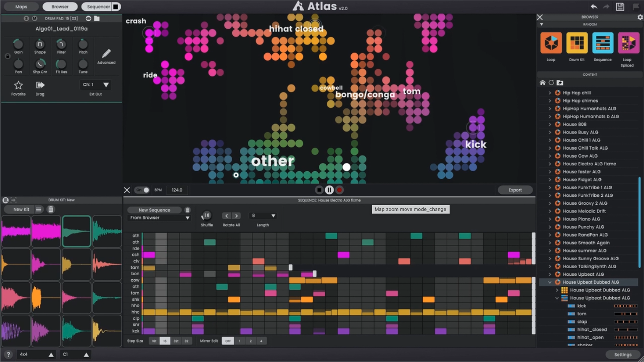Screen dimensions: 644x362
Task: Collapse the House Upbeat Dubbed ALG loop
Action: (550, 282)
